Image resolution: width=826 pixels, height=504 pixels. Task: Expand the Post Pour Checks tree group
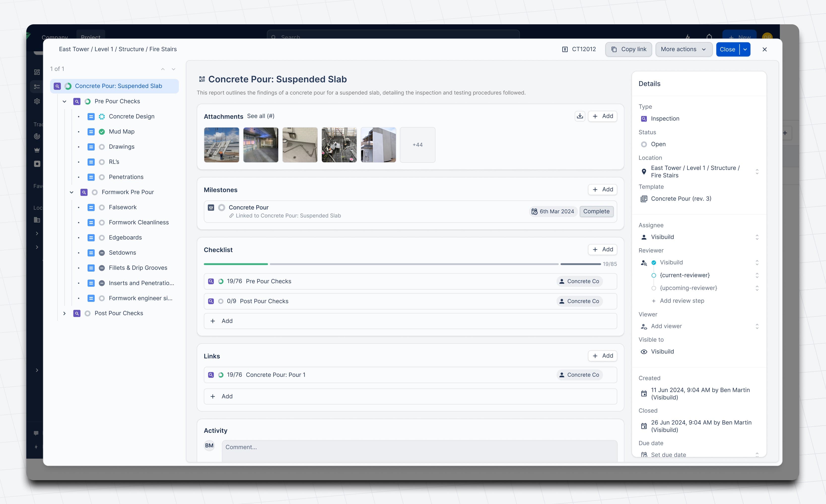click(64, 313)
